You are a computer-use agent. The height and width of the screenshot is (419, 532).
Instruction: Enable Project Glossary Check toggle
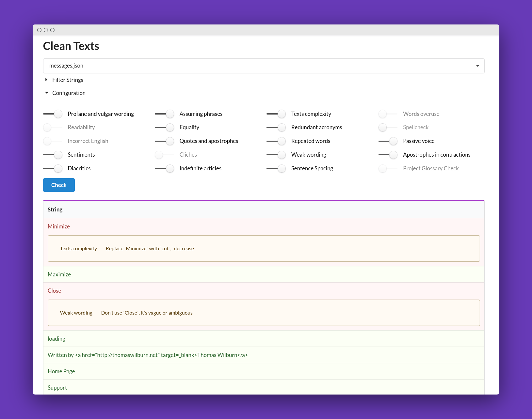coord(388,168)
